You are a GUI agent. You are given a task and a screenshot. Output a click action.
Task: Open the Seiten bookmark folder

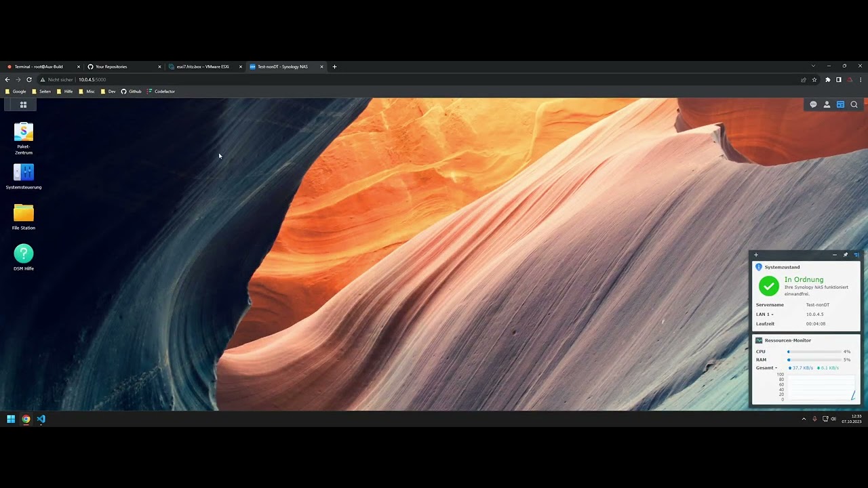(41, 91)
